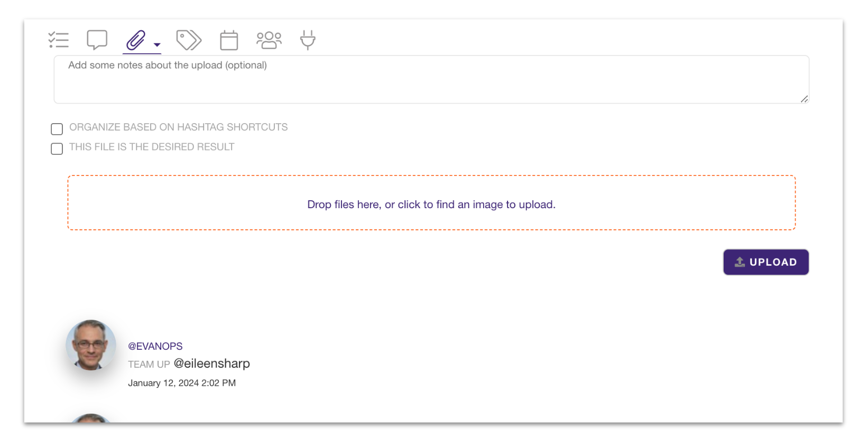Open the checklist tasks icon
Viewport: 868px width, 447px height.
click(x=58, y=40)
